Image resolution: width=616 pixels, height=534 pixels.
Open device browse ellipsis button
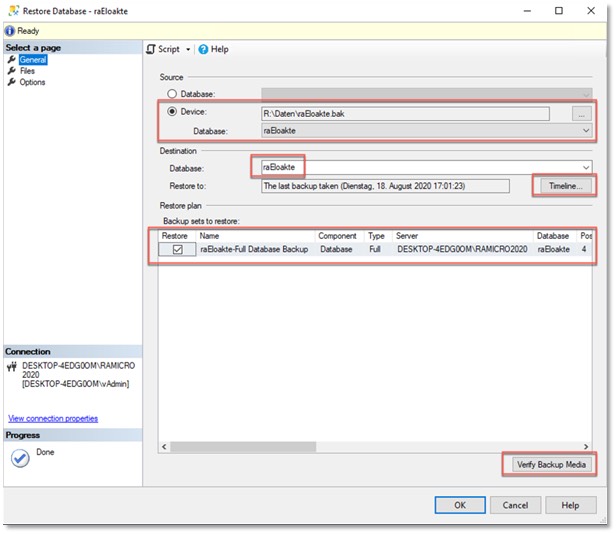pyautogui.click(x=581, y=114)
